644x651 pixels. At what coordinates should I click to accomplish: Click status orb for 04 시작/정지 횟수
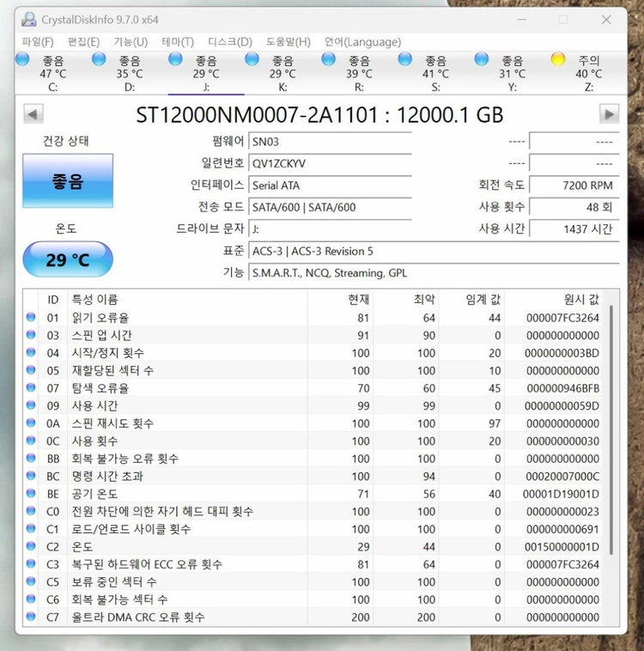[31, 352]
